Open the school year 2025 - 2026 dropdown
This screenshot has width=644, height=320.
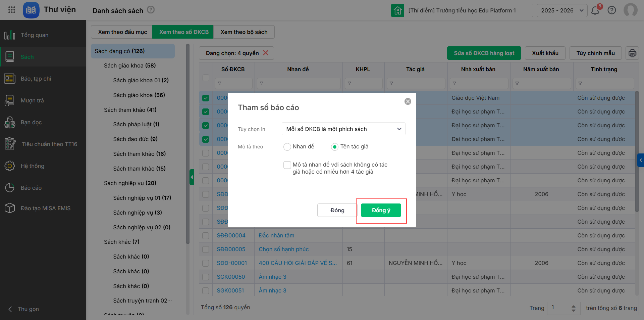tap(562, 10)
